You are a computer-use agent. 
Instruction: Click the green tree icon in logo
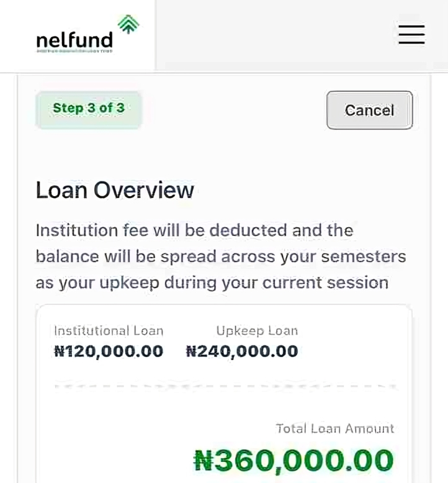(128, 25)
